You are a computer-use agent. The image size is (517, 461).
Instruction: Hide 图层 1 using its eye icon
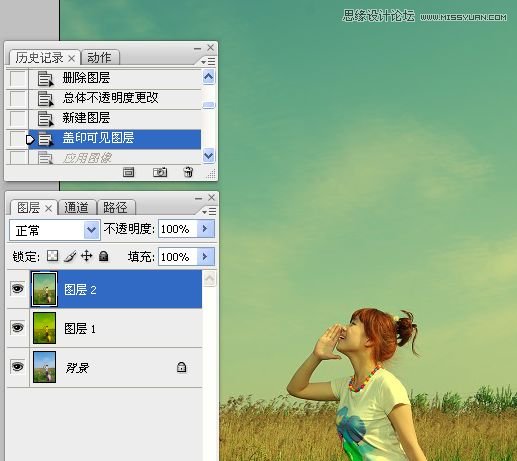18,328
